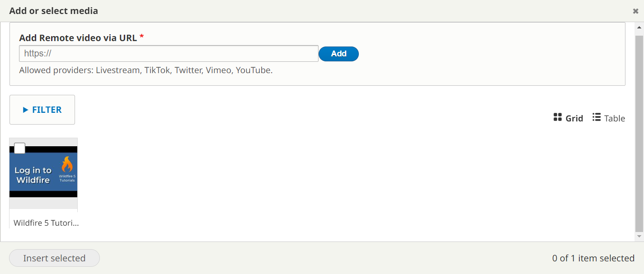Click the Wildfire 5 Tutori... media name
This screenshot has height=274, width=644.
click(x=46, y=223)
